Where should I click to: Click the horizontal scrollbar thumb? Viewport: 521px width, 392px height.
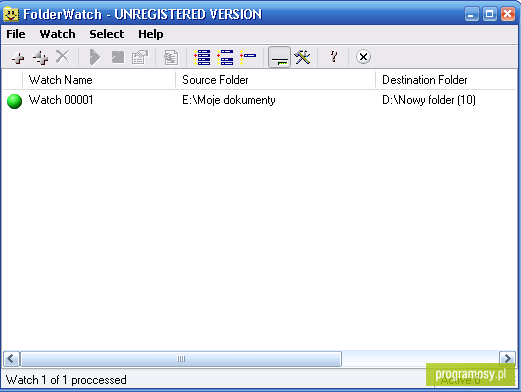tap(181, 359)
